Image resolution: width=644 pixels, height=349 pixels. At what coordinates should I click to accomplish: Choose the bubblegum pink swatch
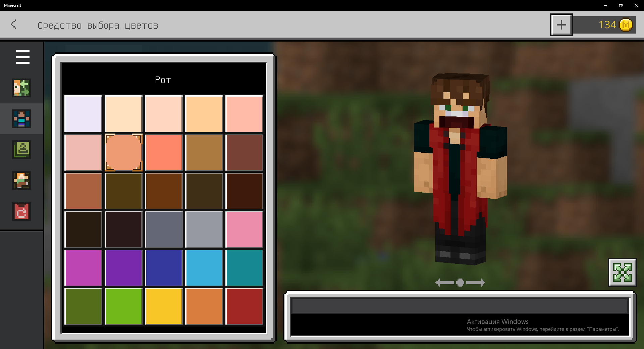pos(244,230)
